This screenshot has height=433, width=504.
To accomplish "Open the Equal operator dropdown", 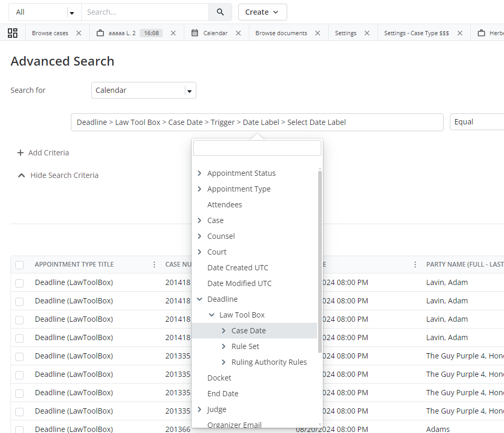I will (477, 122).
